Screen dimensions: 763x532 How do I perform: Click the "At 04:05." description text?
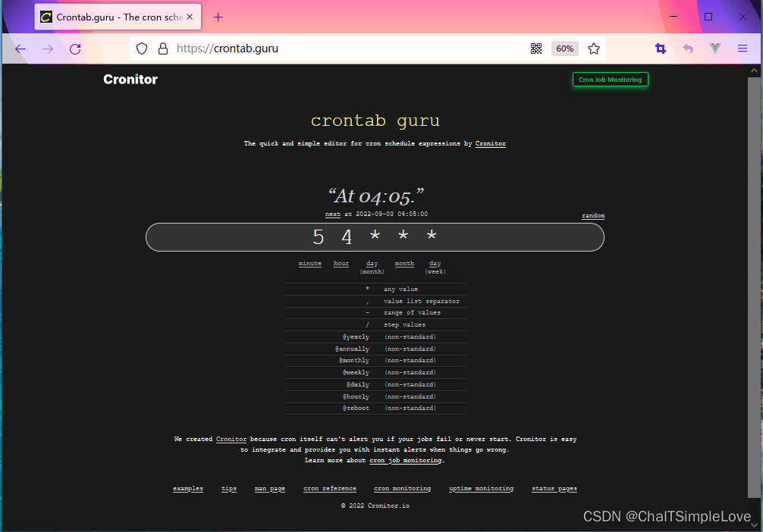[375, 196]
